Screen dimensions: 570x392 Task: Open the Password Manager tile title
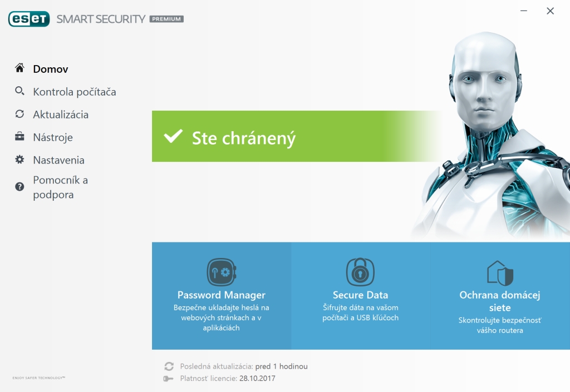[222, 295]
